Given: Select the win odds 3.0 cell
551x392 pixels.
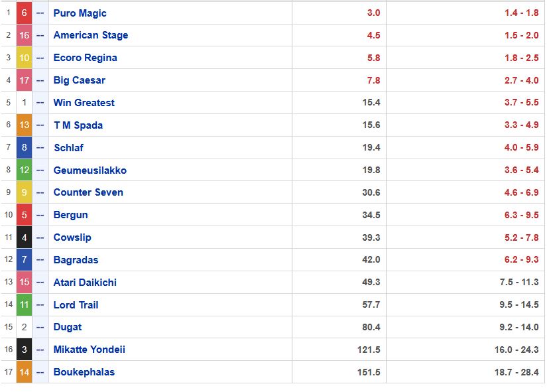Looking at the screenshot, I should [339, 13].
